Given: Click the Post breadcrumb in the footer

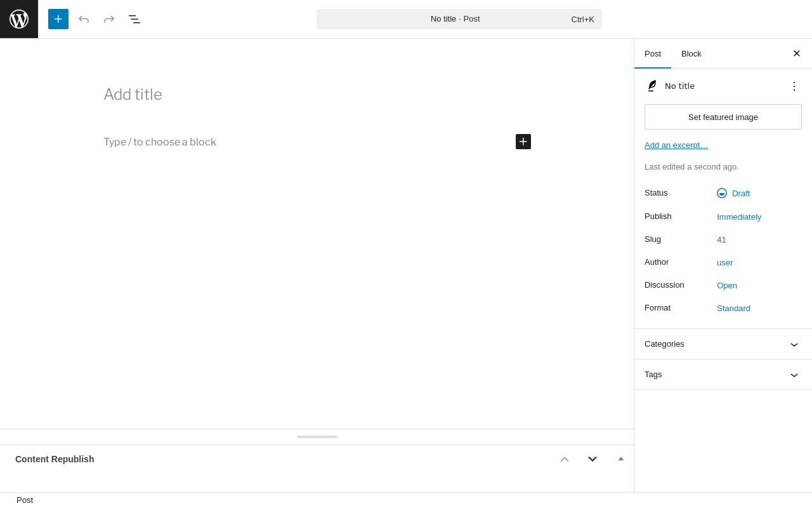Looking at the screenshot, I should click(x=25, y=500).
